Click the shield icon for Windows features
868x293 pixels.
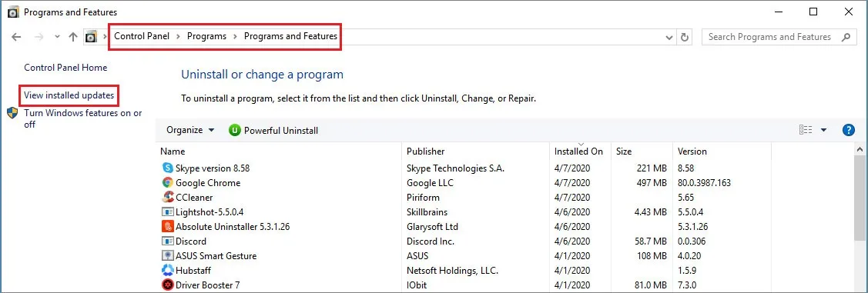click(12, 113)
